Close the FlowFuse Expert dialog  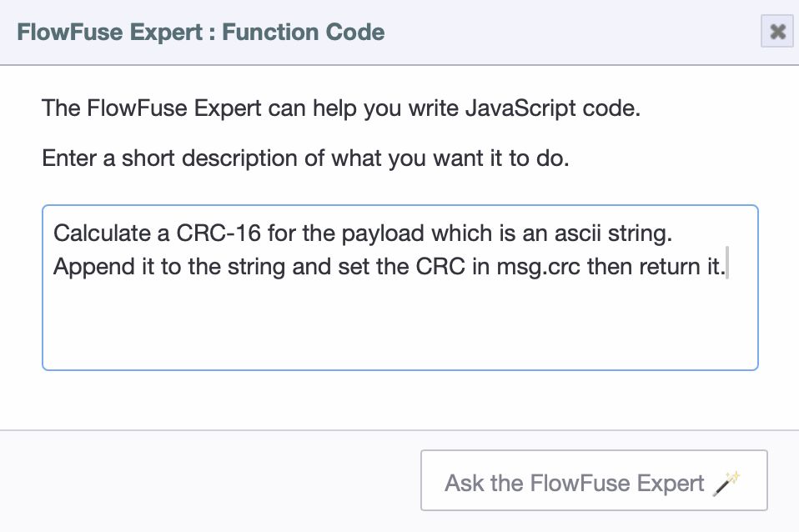tap(776, 32)
